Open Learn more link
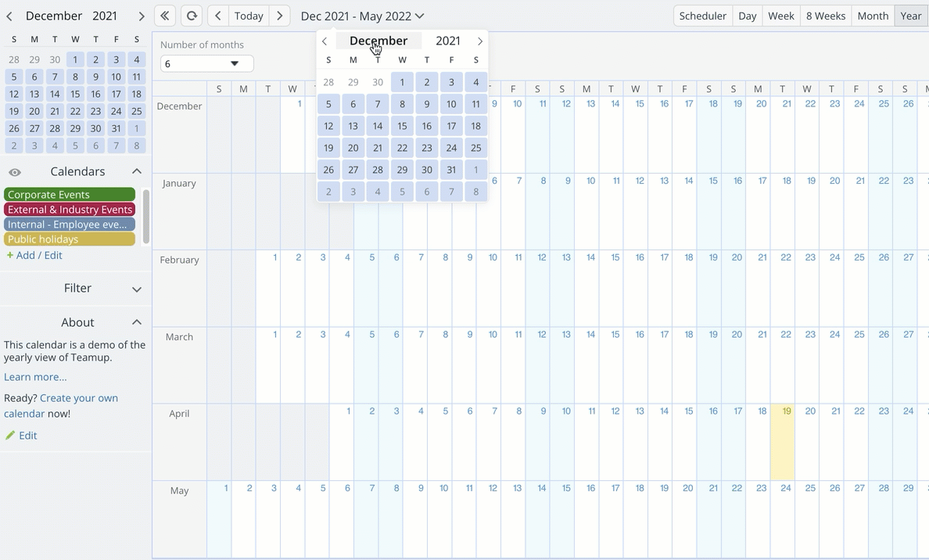The height and width of the screenshot is (560, 929). click(35, 377)
